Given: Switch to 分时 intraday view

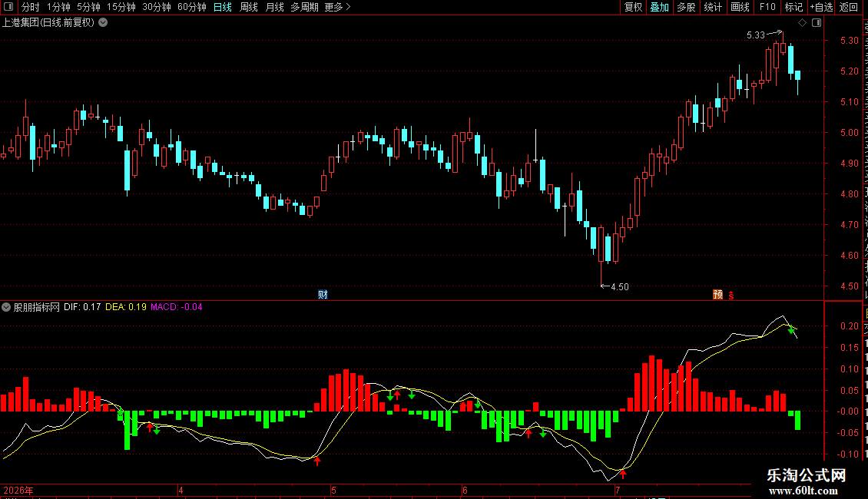Looking at the screenshot, I should 31,7.
